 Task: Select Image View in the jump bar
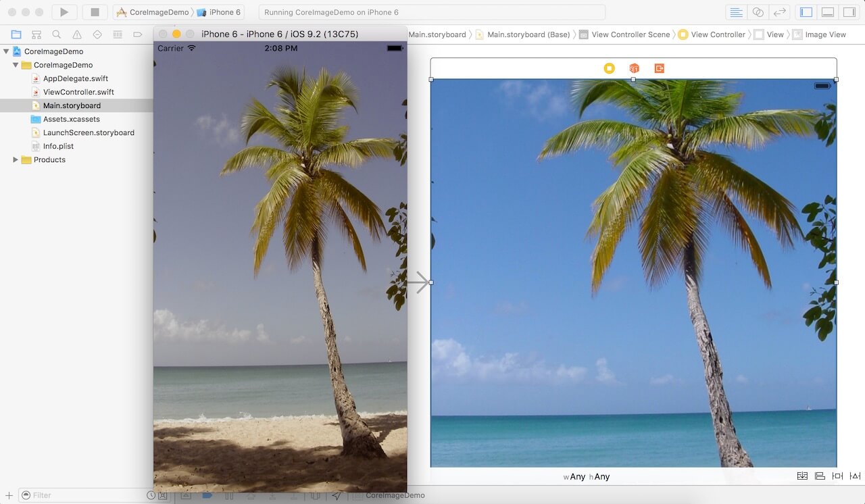click(825, 34)
